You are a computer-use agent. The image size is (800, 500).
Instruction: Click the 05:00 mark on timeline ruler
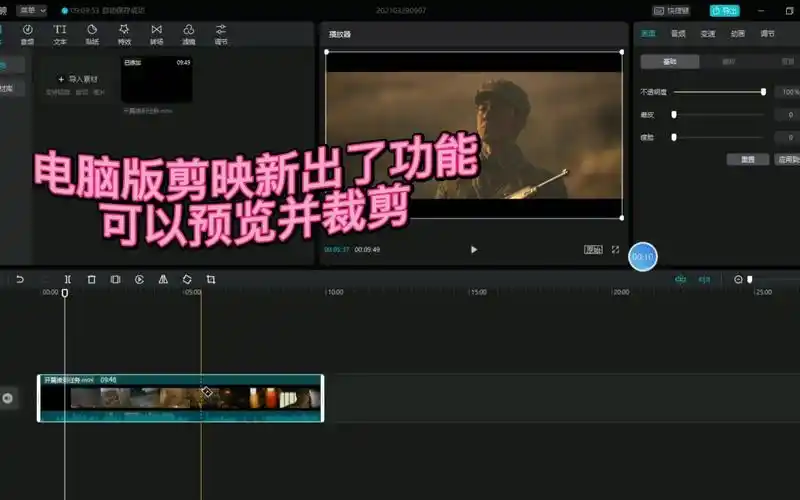pyautogui.click(x=193, y=292)
